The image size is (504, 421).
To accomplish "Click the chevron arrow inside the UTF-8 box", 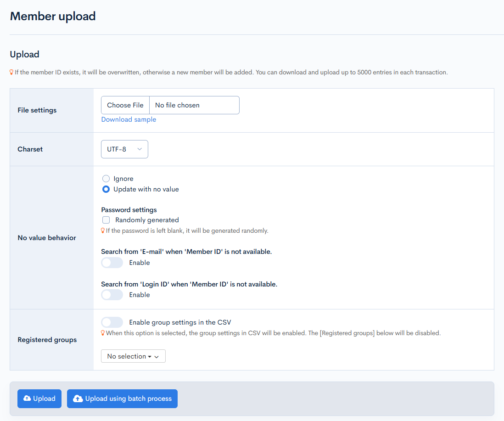I will pos(140,149).
